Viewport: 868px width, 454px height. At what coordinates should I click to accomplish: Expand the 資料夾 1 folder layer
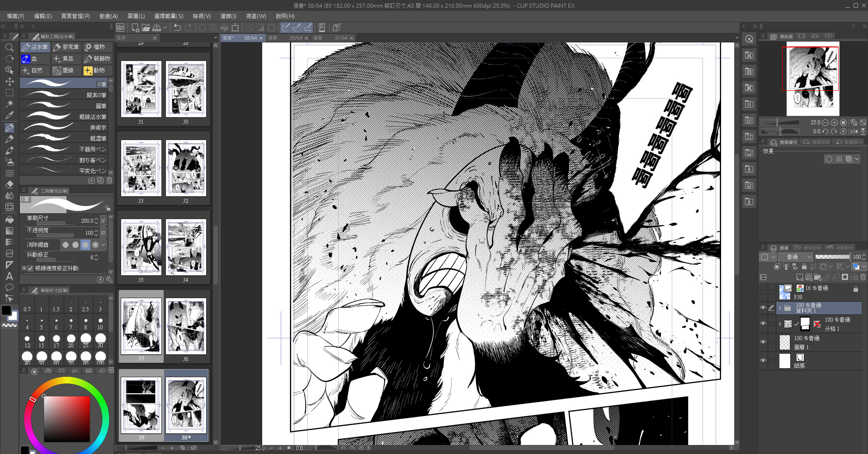pyautogui.click(x=780, y=308)
